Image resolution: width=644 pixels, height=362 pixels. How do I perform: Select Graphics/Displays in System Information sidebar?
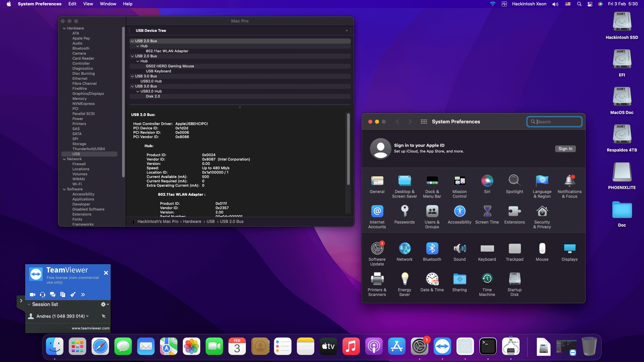[88, 94]
